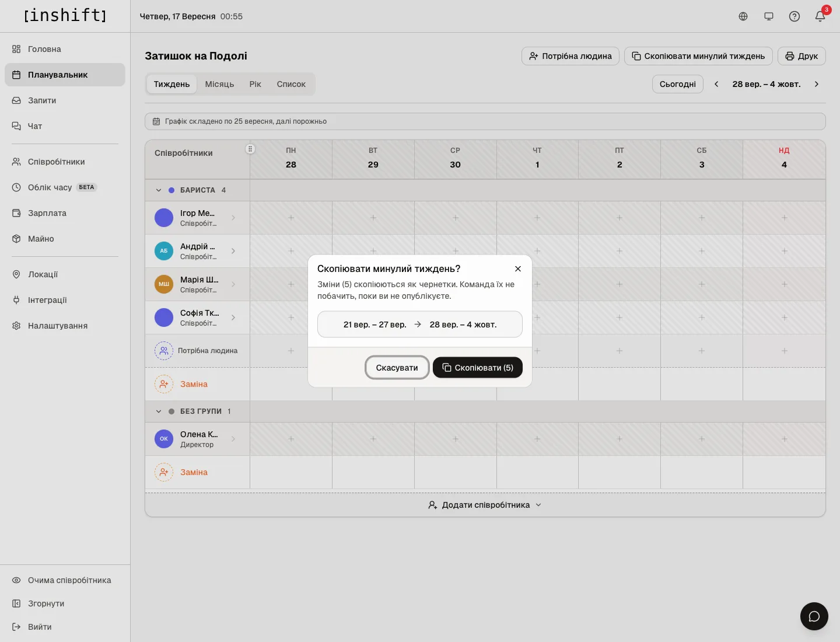Open Запити in sidebar

click(65, 100)
